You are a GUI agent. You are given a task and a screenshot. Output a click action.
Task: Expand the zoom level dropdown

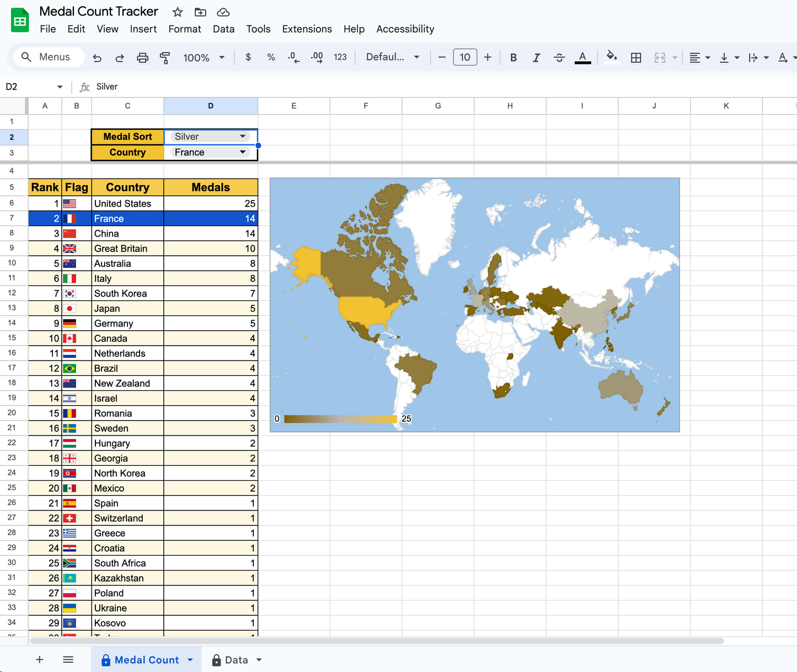[x=222, y=57]
